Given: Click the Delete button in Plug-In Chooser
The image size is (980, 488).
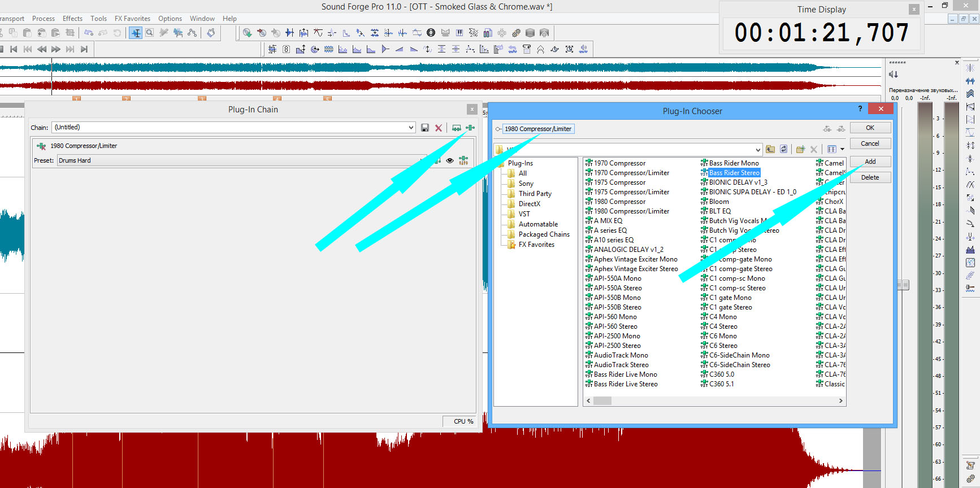Looking at the screenshot, I should click(x=870, y=177).
